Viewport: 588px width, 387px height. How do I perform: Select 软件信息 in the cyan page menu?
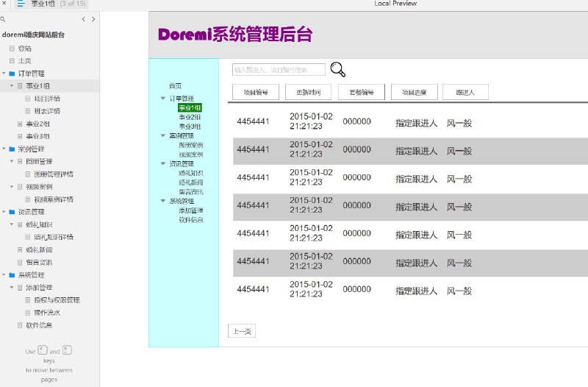click(191, 220)
